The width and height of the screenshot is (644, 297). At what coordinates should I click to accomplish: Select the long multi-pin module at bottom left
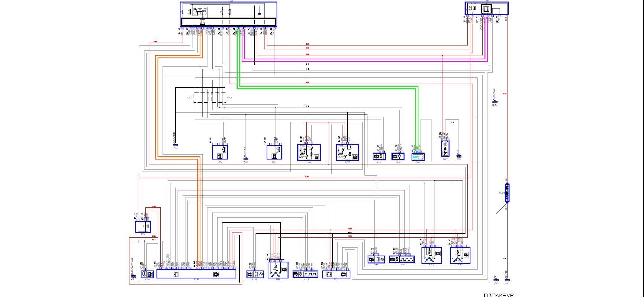coord(196,274)
